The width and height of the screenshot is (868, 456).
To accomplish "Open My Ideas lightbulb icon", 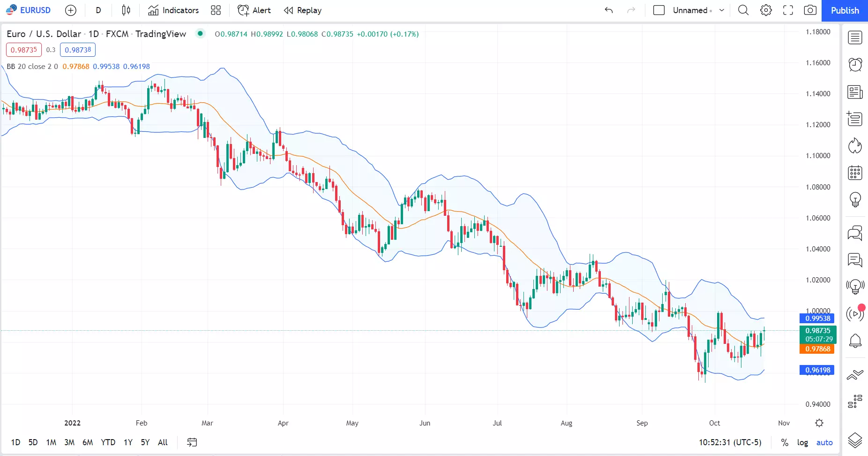I will (x=855, y=200).
